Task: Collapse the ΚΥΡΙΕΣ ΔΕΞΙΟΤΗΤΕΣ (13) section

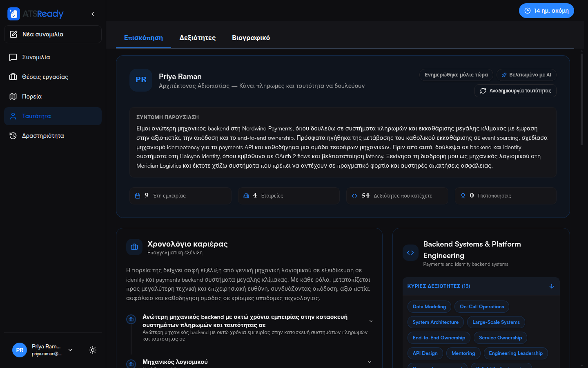Action: click(x=481, y=286)
